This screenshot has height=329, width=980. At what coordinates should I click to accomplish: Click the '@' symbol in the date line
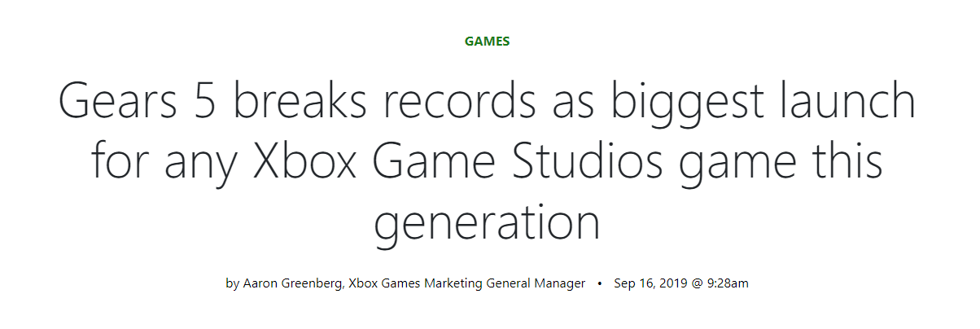(696, 283)
